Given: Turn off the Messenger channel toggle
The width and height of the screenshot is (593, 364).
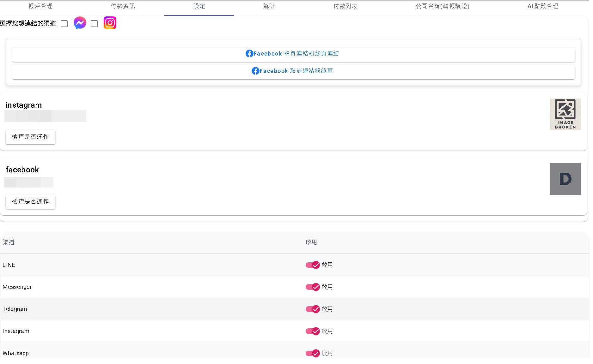Looking at the screenshot, I should coord(312,287).
